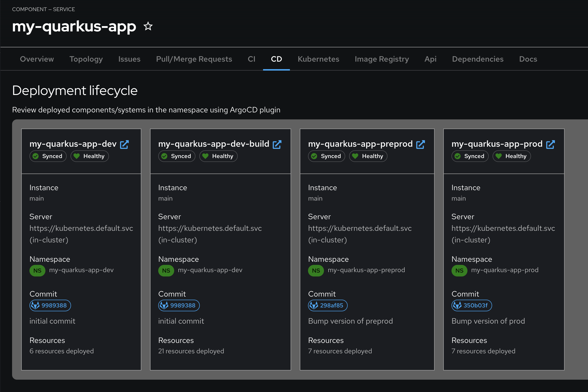Open the my-quarkus-app-preprod card title
Viewport: 588px width, 392px height.
pos(360,144)
